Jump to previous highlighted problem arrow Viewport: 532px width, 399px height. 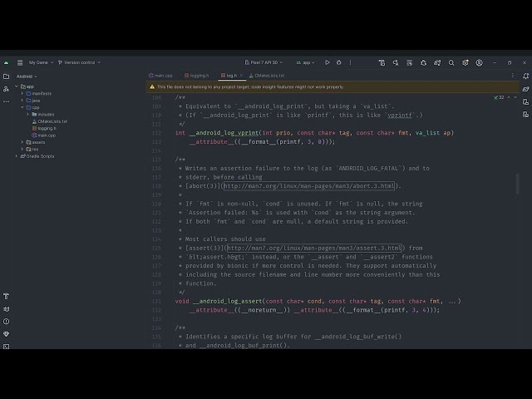click(509, 97)
